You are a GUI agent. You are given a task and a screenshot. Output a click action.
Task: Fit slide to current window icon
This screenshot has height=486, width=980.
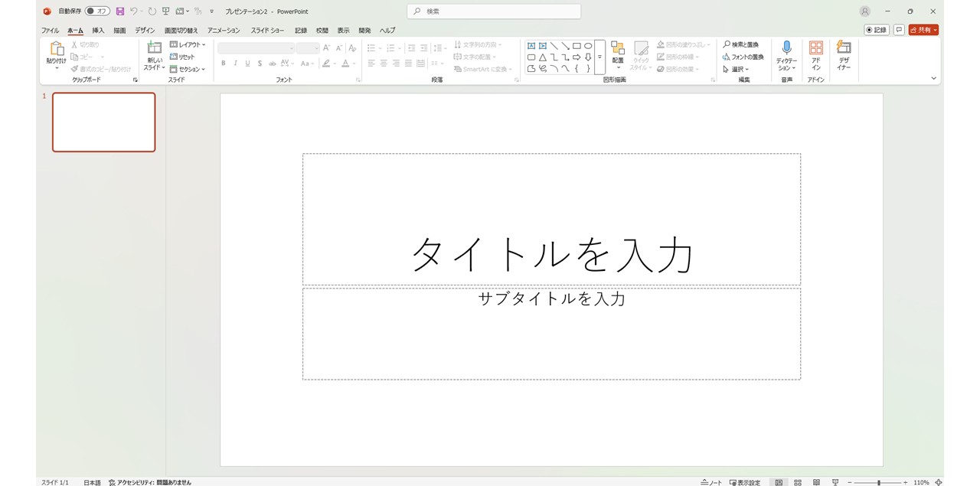pyautogui.click(x=939, y=482)
